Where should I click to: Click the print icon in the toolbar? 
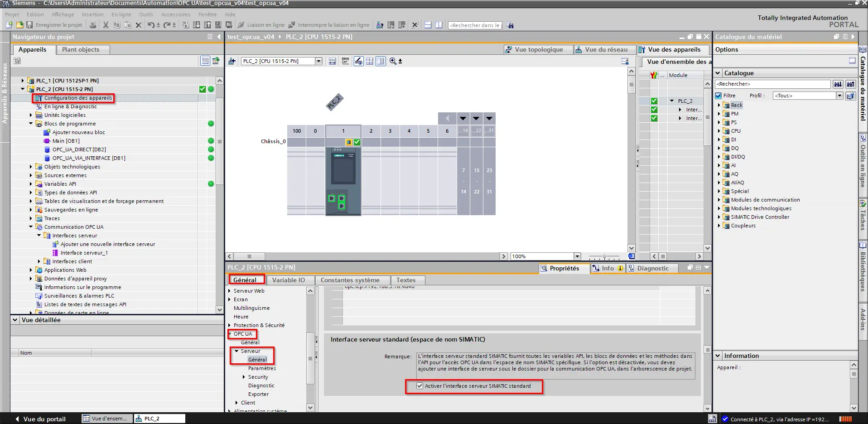(x=93, y=25)
